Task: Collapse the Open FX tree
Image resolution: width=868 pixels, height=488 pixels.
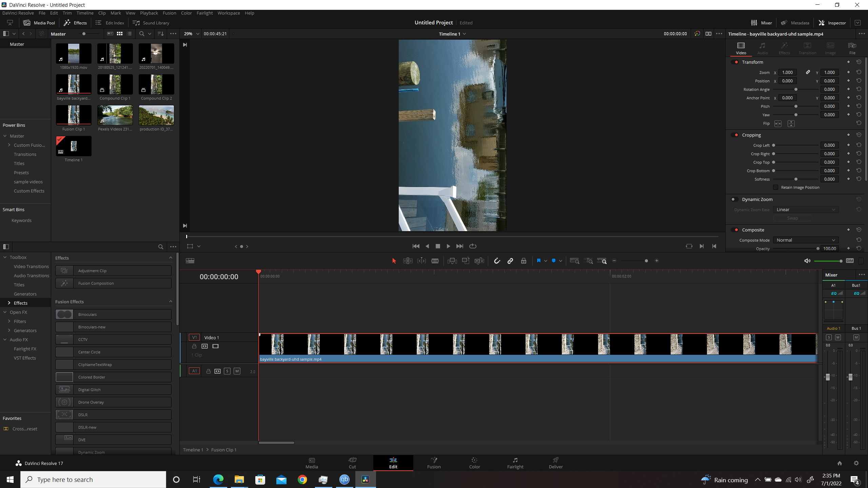Action: [x=5, y=312]
